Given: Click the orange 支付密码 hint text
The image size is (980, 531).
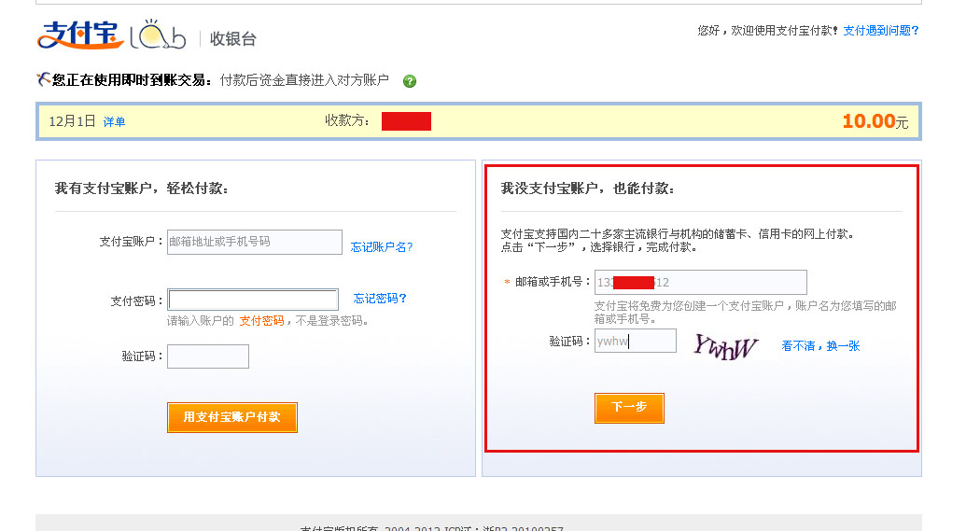Looking at the screenshot, I should click(261, 320).
